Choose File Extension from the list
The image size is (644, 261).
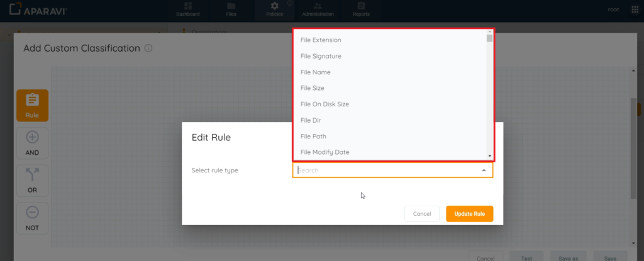321,40
